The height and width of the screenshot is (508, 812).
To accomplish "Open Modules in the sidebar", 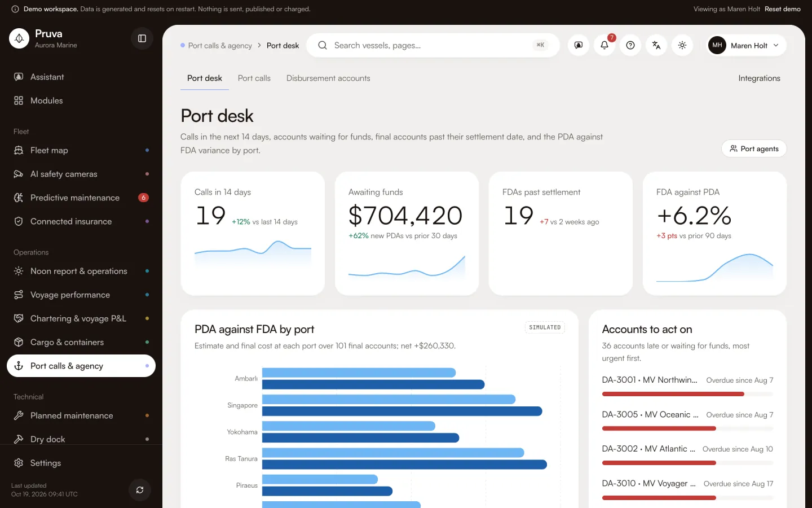I will (x=81, y=100).
